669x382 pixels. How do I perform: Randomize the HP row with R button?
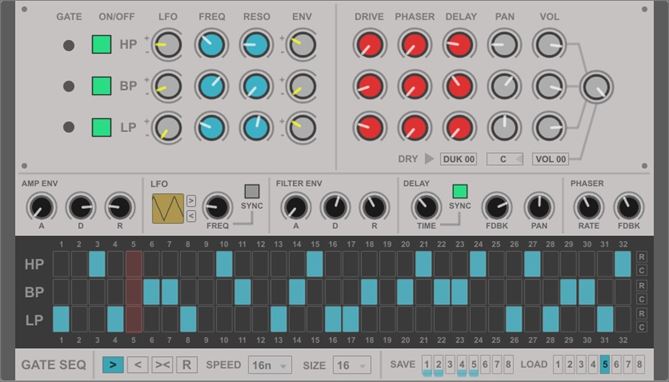pyautogui.click(x=641, y=257)
